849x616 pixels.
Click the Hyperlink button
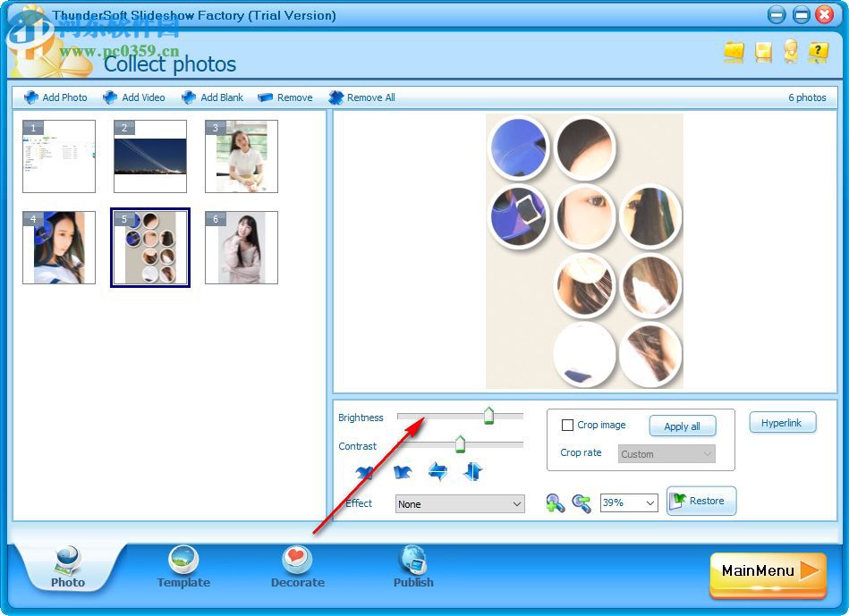[x=782, y=422]
